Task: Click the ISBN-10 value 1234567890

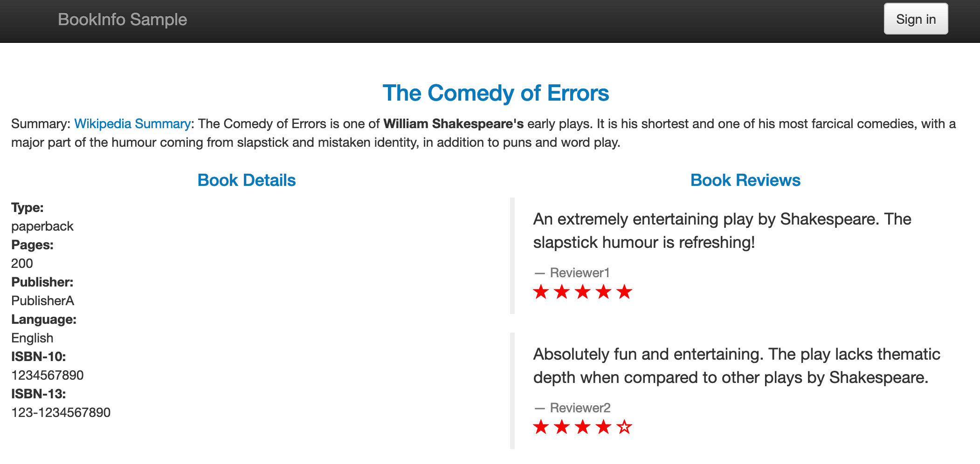Action: pyautogui.click(x=48, y=375)
